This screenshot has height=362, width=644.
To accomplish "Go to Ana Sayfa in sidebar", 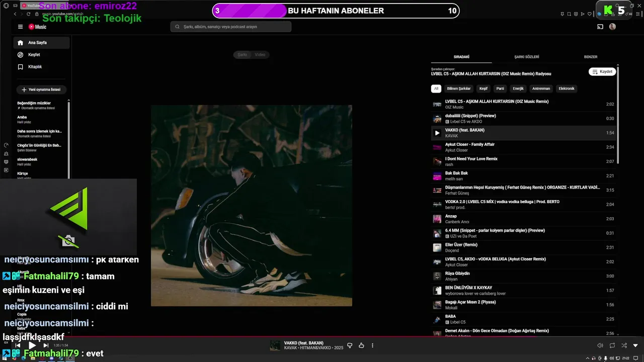I will 41,43.
